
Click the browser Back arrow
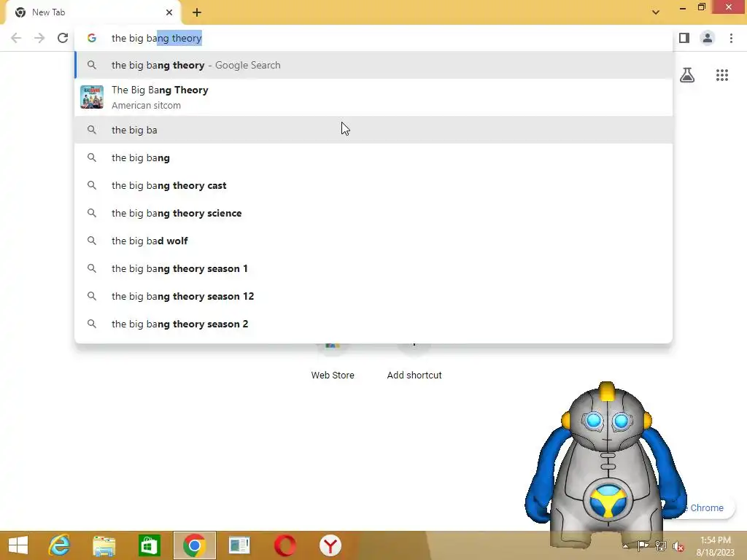(x=16, y=38)
